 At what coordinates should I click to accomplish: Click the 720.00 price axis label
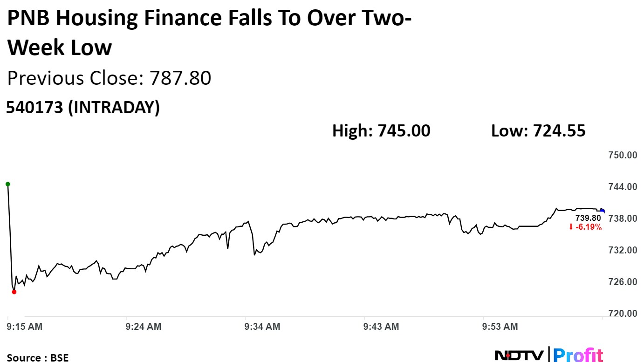point(623,314)
